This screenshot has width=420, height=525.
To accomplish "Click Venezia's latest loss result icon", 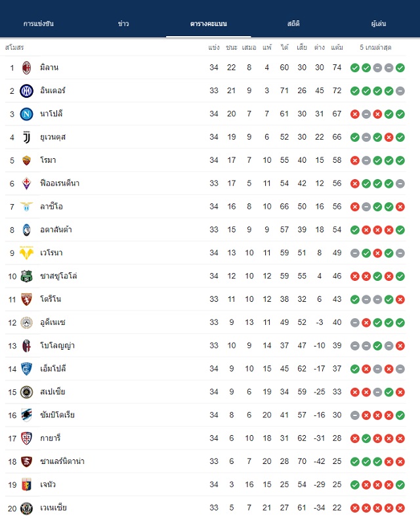I will point(400,508).
